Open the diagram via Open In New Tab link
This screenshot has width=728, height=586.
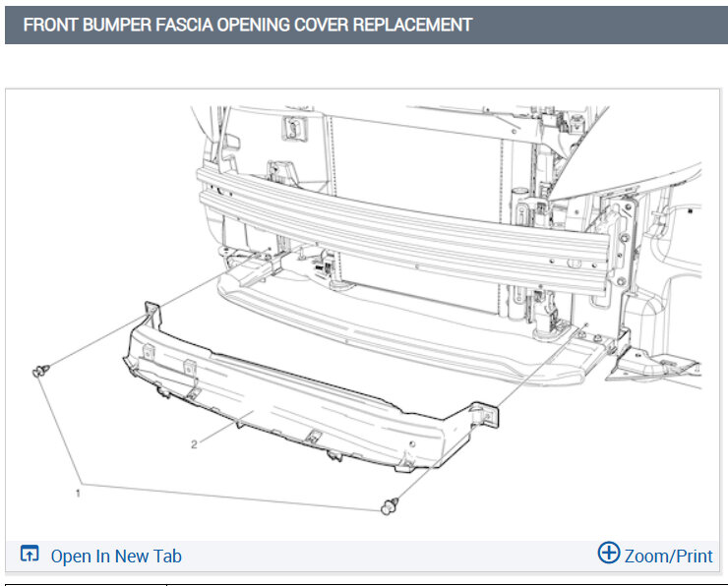coord(116,556)
